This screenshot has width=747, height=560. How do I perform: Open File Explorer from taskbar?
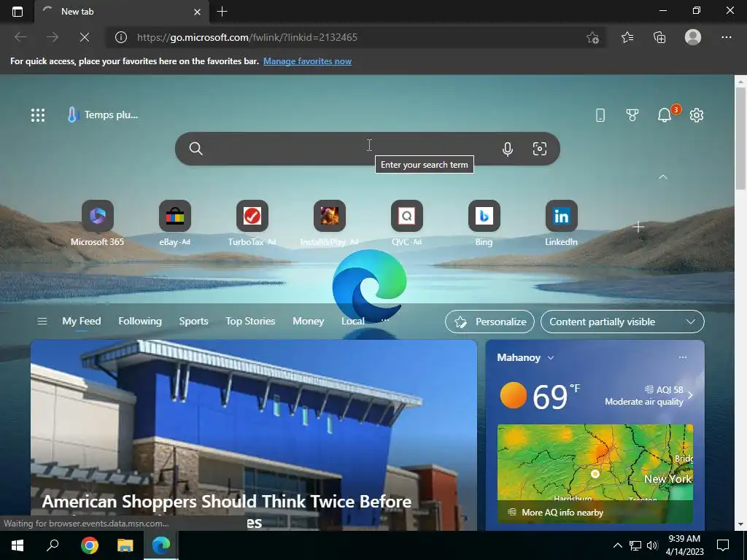125,545
